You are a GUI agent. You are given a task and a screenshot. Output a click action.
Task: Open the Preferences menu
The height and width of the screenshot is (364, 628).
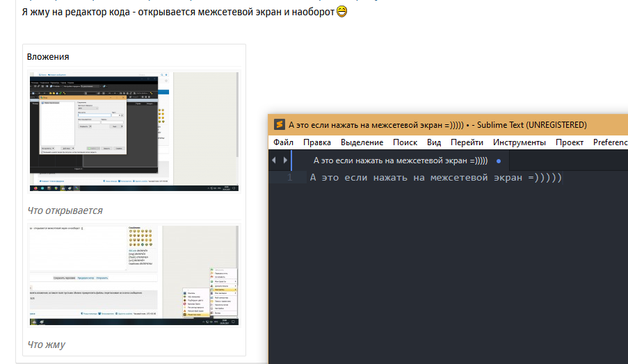pos(610,142)
